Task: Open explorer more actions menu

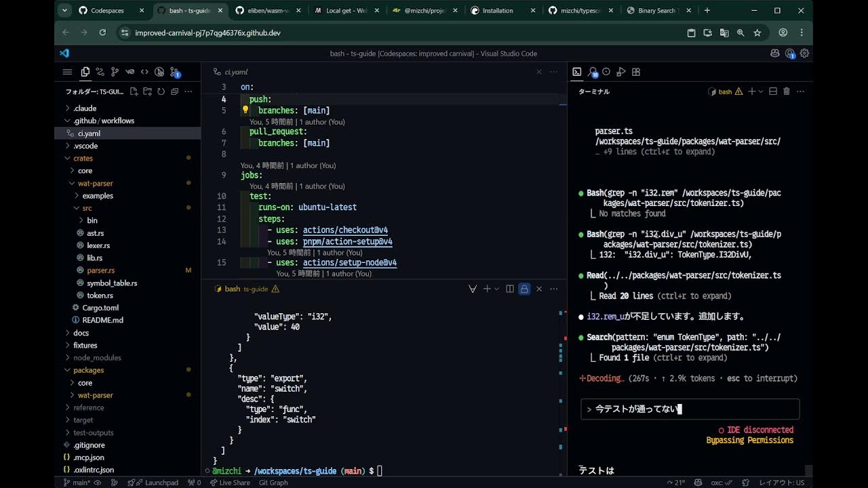Action: [188, 91]
